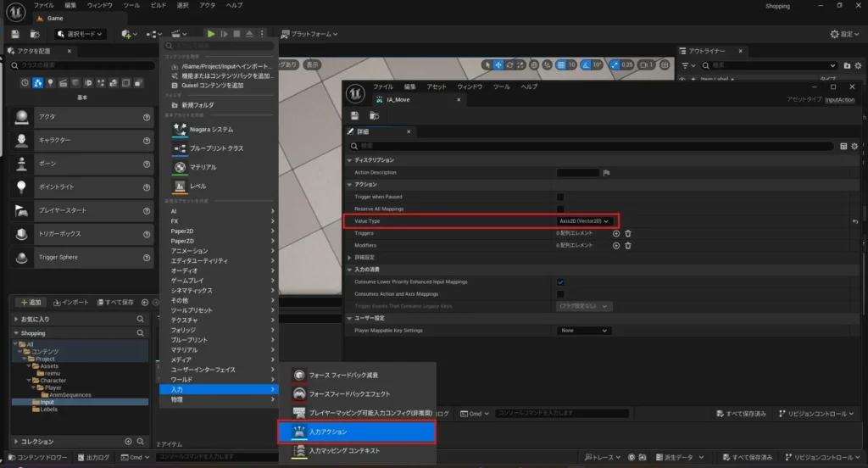Image resolution: width=868 pixels, height=468 pixels.
Task: Open ビルド menu in main menu bar
Action: tap(159, 5)
